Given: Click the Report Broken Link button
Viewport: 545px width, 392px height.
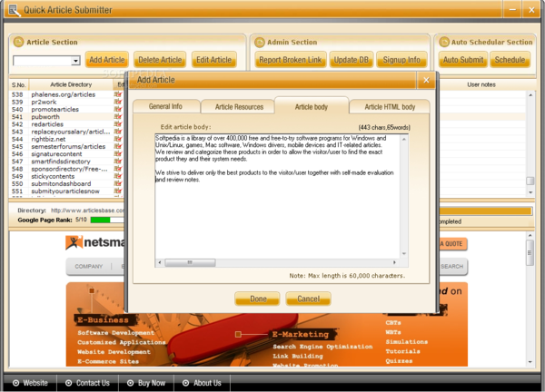Looking at the screenshot, I should 287,60.
